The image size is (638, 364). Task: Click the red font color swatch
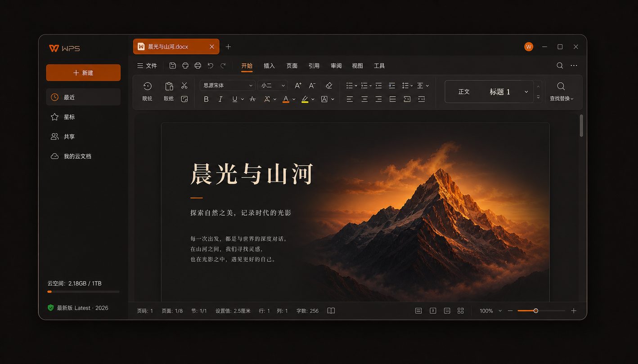pos(286,99)
